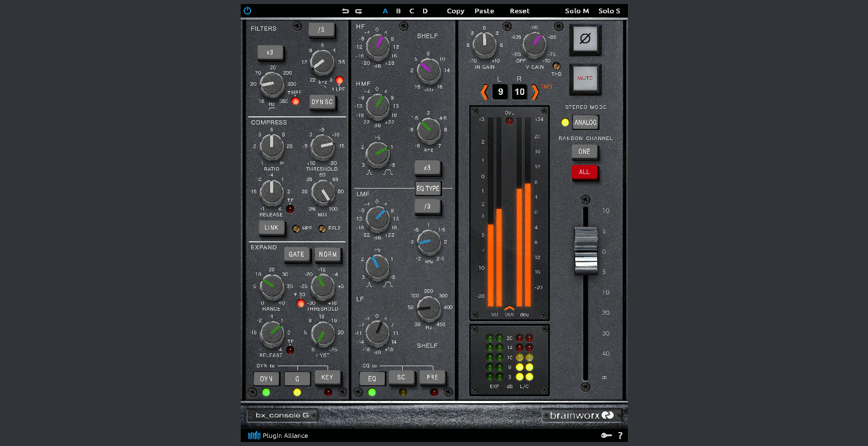
Task: Click the next TMT channel arrow
Action: point(535,91)
